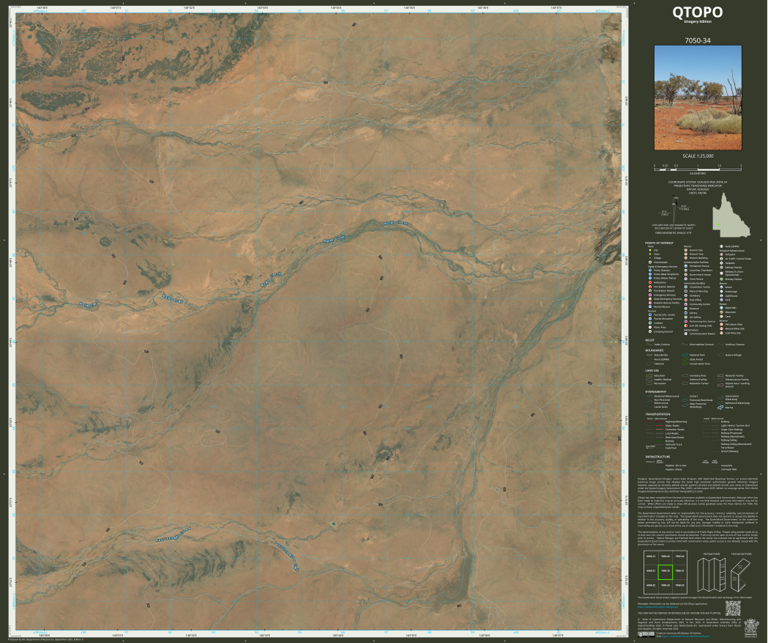Click the Fire Station (Metro) legend icon
The image size is (768, 643).
pyautogui.click(x=650, y=287)
